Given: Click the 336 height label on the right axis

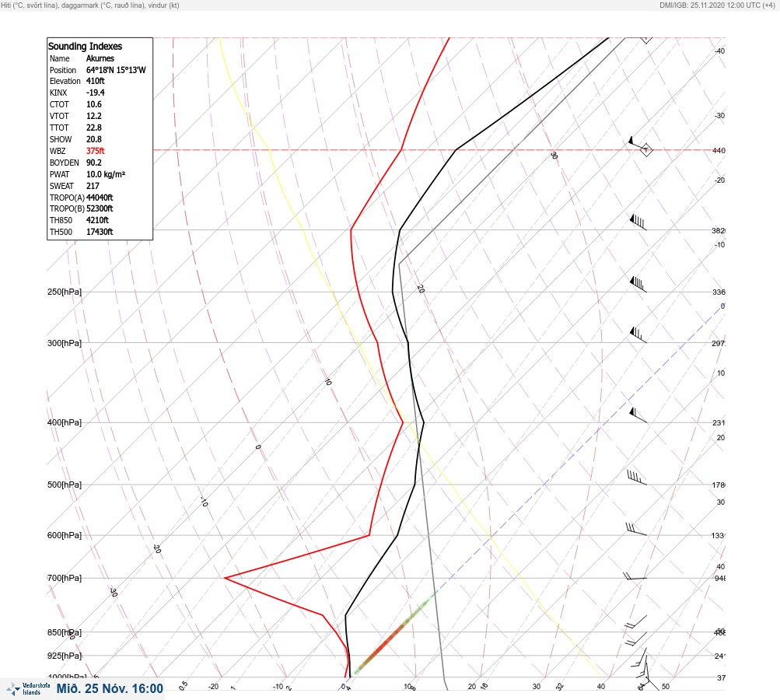Looking at the screenshot, I should (719, 292).
